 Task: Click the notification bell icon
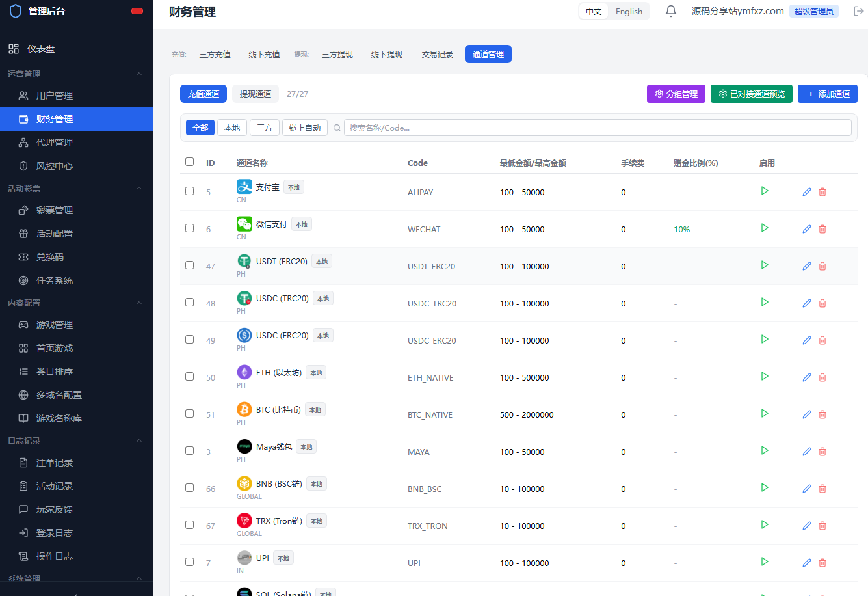point(671,11)
